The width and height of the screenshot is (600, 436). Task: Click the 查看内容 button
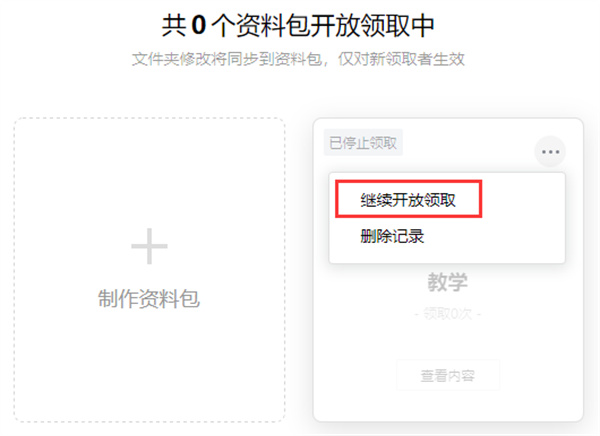coord(448,376)
